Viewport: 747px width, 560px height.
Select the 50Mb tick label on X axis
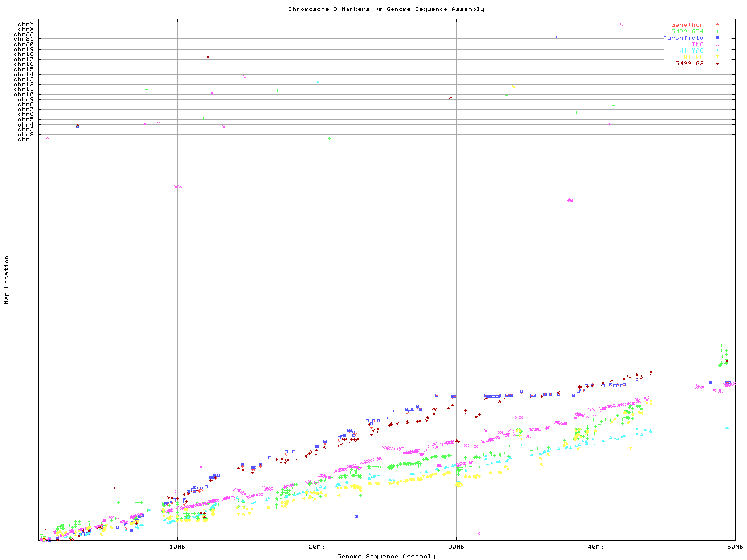pyautogui.click(x=735, y=547)
